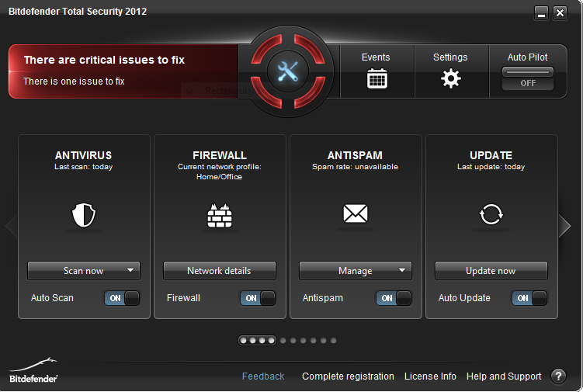Turn off the Firewall switch
This screenshot has height=392, width=583.
258,298
